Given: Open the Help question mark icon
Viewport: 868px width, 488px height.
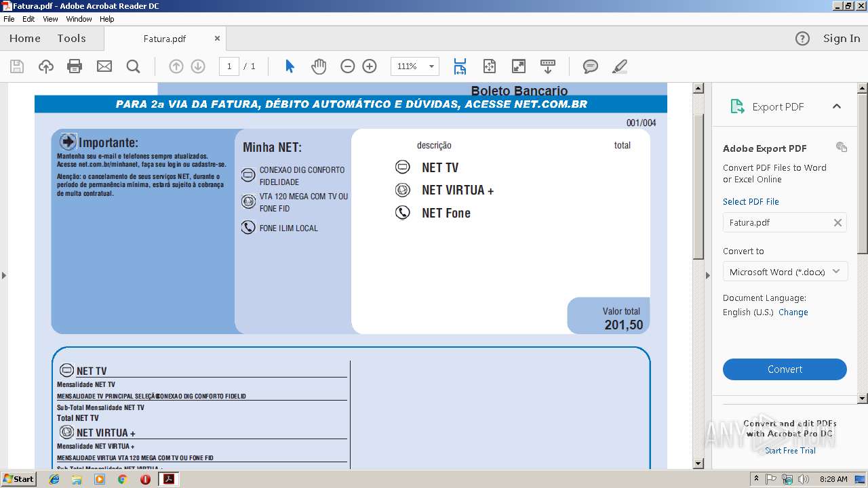Looking at the screenshot, I should point(802,39).
